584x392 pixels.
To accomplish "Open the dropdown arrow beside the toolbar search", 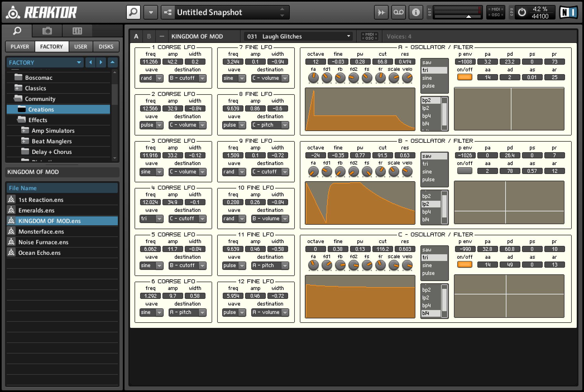I will point(151,13).
